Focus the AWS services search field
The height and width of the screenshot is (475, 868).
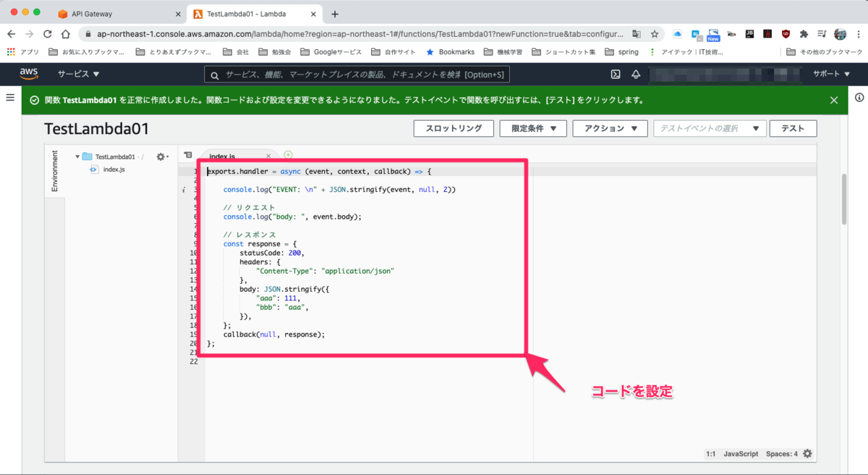point(357,75)
